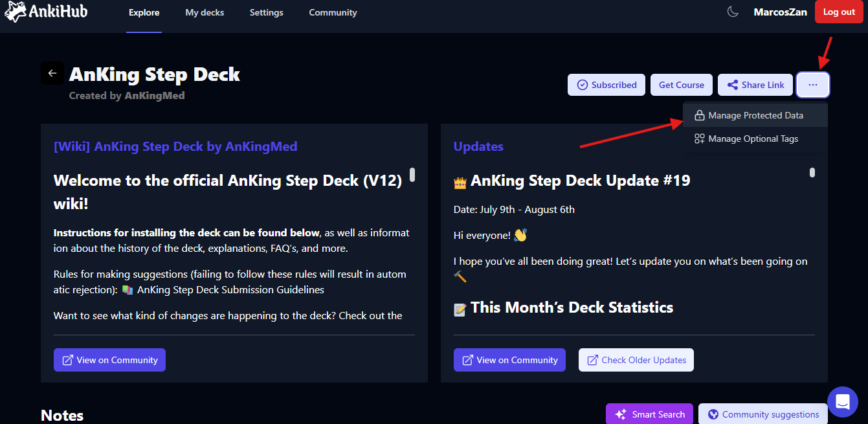This screenshot has height=424, width=868.
Task: Click the Get Course button
Action: (x=681, y=85)
